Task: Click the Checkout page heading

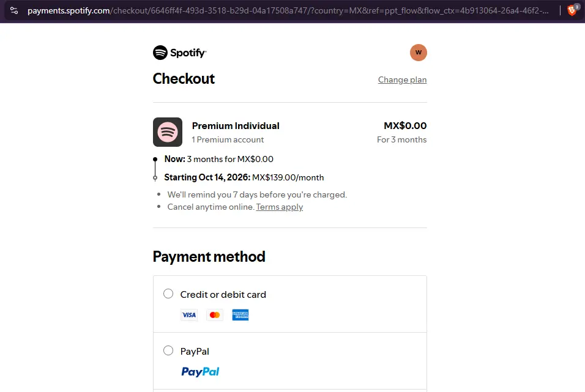Action: point(184,79)
